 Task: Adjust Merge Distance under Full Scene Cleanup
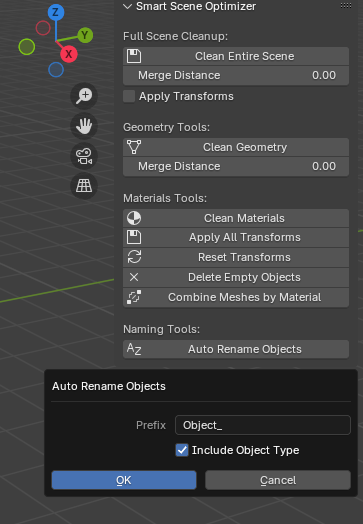236,76
